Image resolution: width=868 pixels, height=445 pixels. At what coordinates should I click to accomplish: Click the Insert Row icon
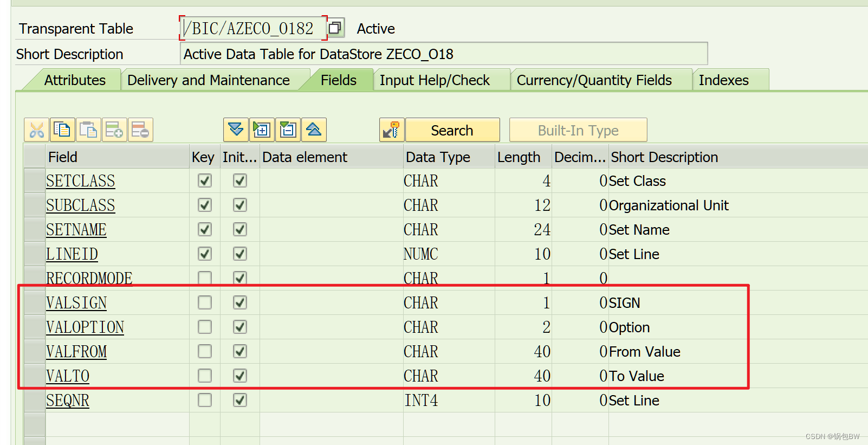(x=114, y=130)
